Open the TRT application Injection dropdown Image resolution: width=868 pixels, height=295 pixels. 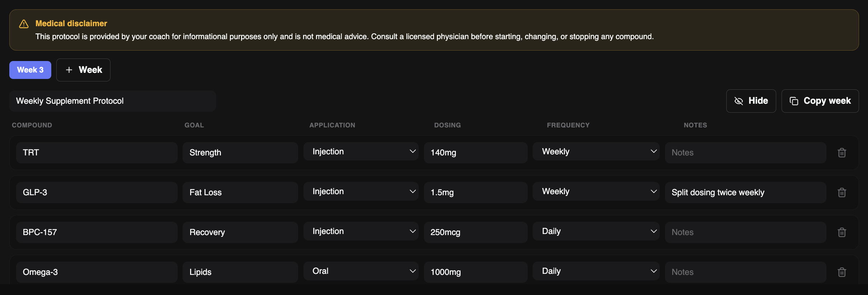361,151
